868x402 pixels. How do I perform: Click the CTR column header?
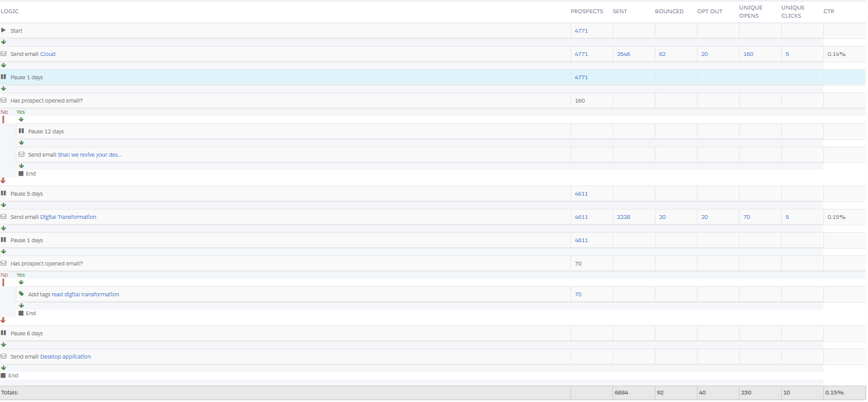(x=828, y=11)
